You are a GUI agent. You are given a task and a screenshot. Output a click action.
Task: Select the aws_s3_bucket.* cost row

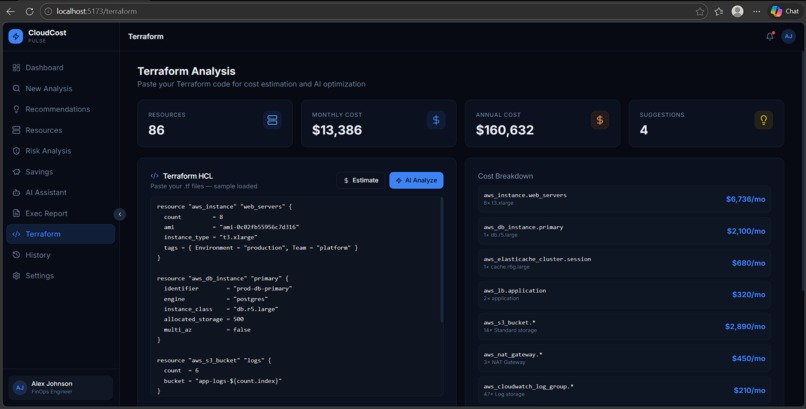pos(624,326)
